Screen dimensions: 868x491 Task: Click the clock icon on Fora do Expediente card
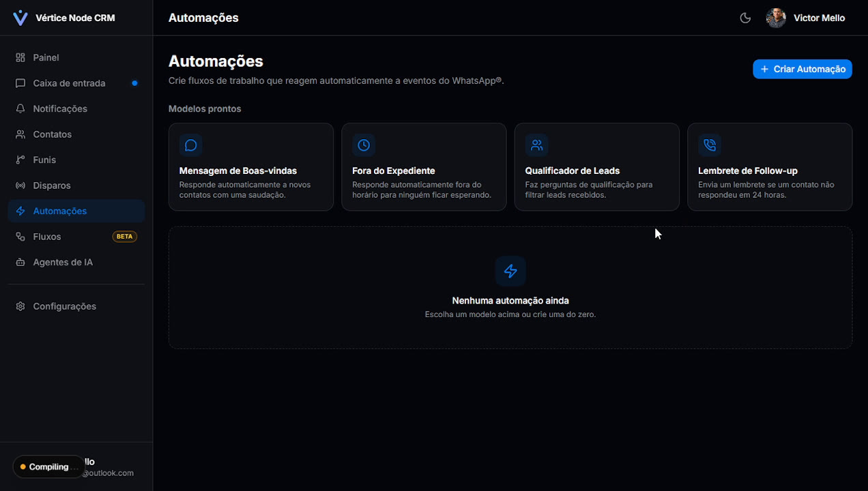pos(364,145)
